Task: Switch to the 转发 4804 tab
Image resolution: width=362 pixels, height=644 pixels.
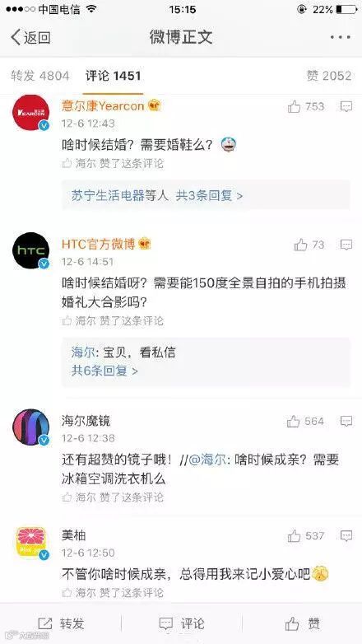Action: (40, 76)
